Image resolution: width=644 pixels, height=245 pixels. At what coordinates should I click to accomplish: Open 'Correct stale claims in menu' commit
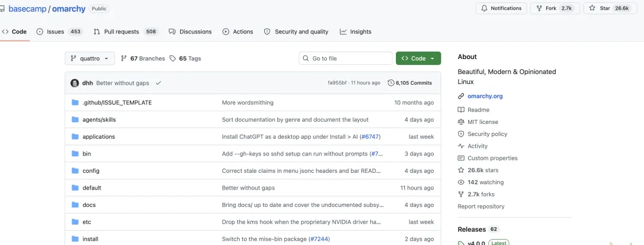[x=303, y=170]
